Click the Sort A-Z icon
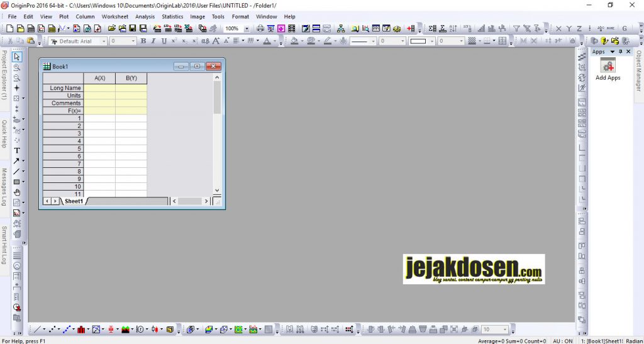 coord(453,29)
